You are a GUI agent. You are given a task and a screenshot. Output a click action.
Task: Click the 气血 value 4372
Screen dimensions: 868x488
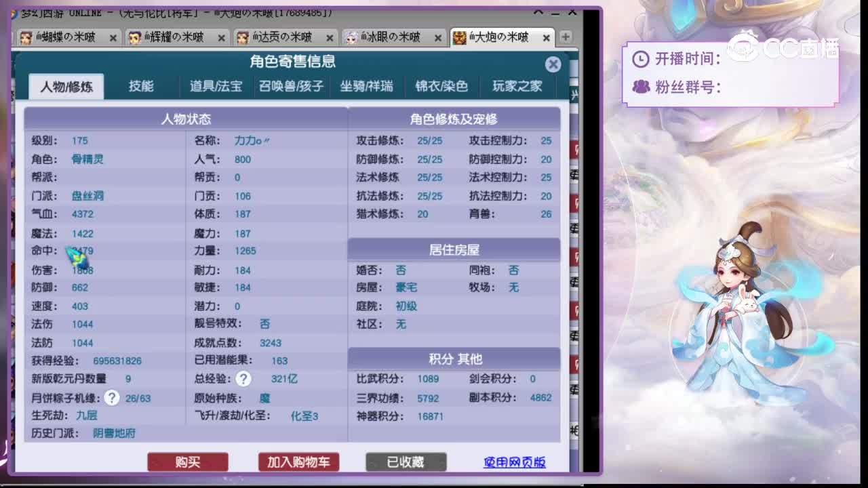click(x=83, y=214)
